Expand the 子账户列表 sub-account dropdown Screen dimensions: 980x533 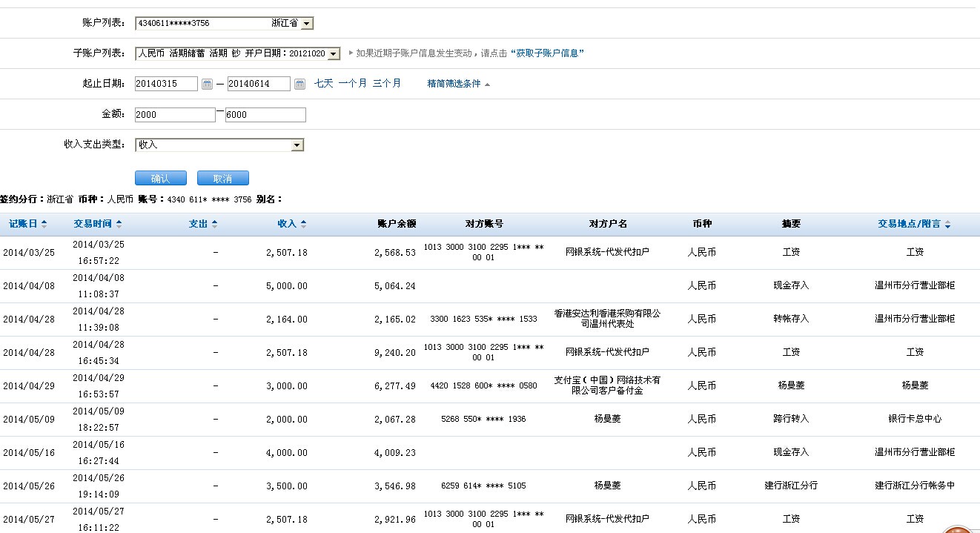coord(333,53)
